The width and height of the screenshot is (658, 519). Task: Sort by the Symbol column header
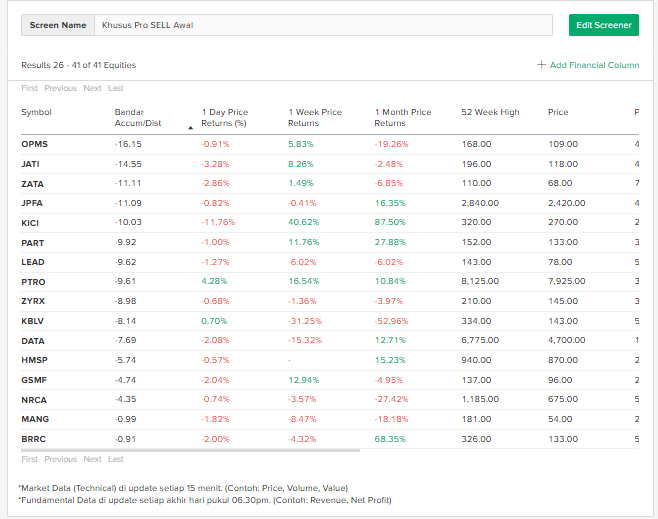coord(36,112)
